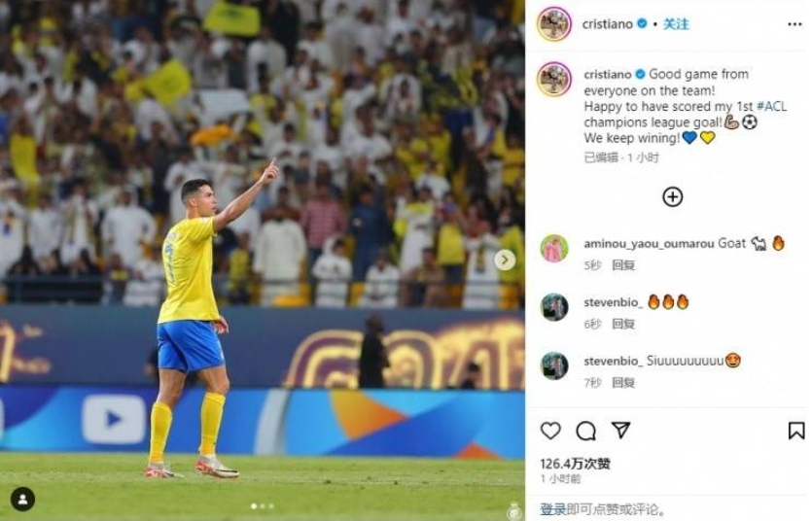Open the #ACL hashtag link
The height and width of the screenshot is (521, 812).
click(x=771, y=106)
